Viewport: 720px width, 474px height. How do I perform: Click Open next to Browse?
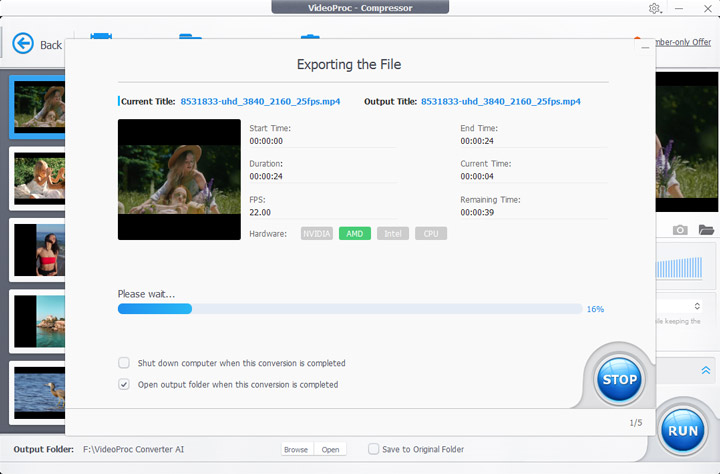pyautogui.click(x=330, y=450)
